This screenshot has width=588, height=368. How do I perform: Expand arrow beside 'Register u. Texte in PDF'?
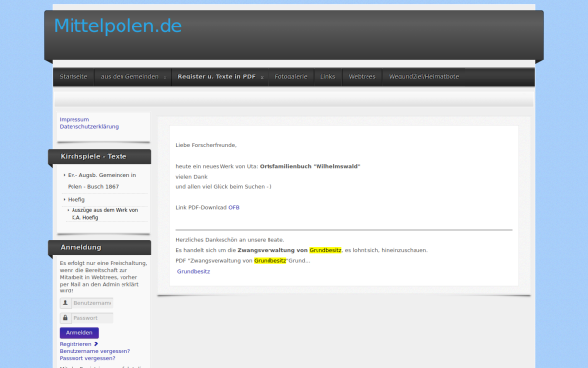[x=262, y=77]
